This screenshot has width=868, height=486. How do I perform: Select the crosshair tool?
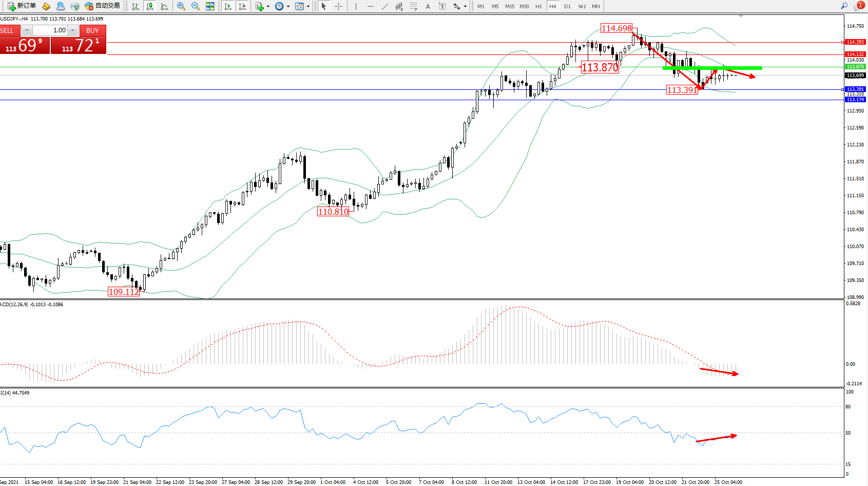click(x=339, y=6)
